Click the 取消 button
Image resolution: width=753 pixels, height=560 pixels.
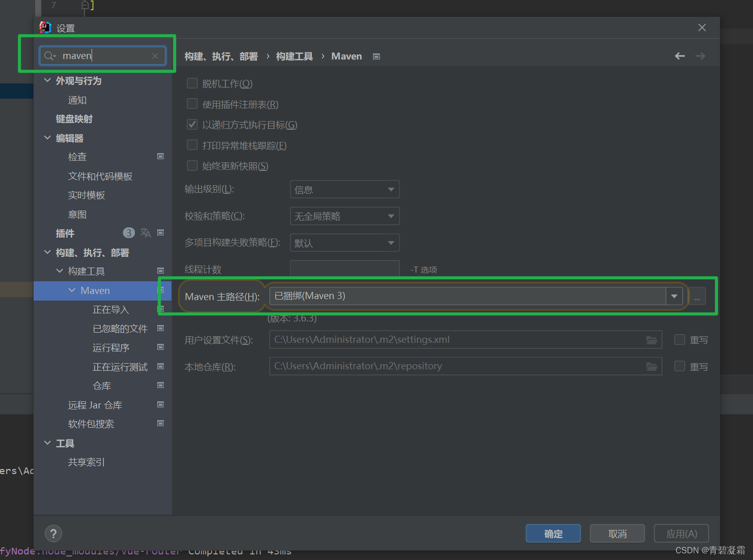617,534
